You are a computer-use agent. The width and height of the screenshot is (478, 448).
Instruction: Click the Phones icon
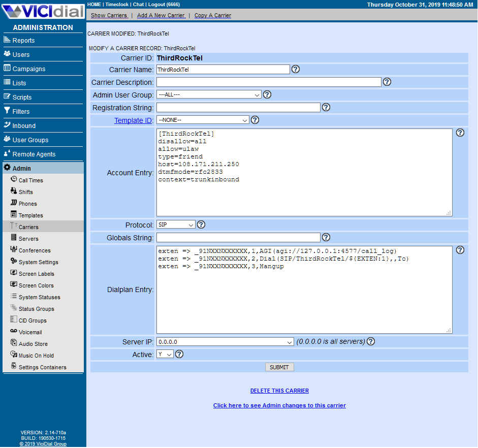14,203
